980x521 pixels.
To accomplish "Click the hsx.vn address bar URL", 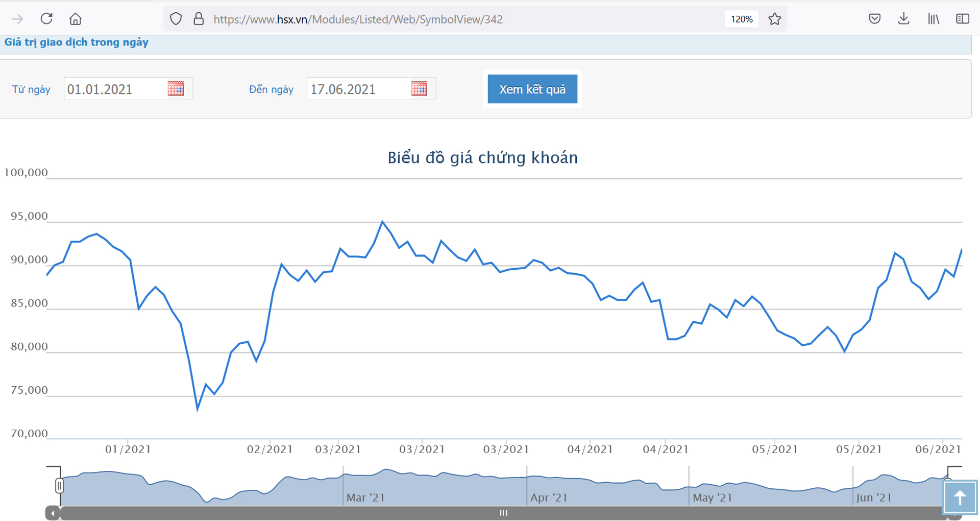I will coord(358,19).
